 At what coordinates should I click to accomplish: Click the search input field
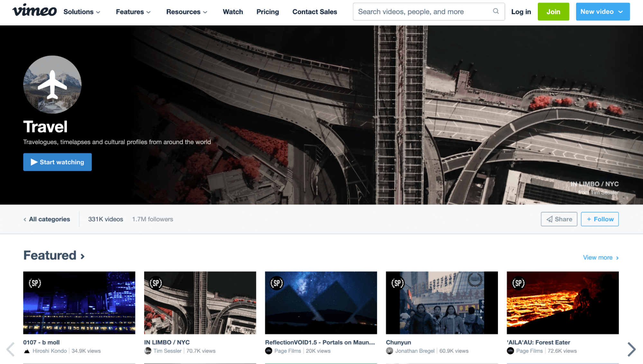(429, 12)
